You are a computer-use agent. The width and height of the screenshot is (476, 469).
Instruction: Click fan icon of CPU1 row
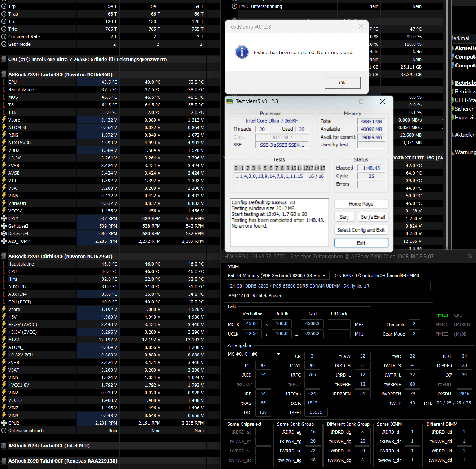tap(4, 218)
